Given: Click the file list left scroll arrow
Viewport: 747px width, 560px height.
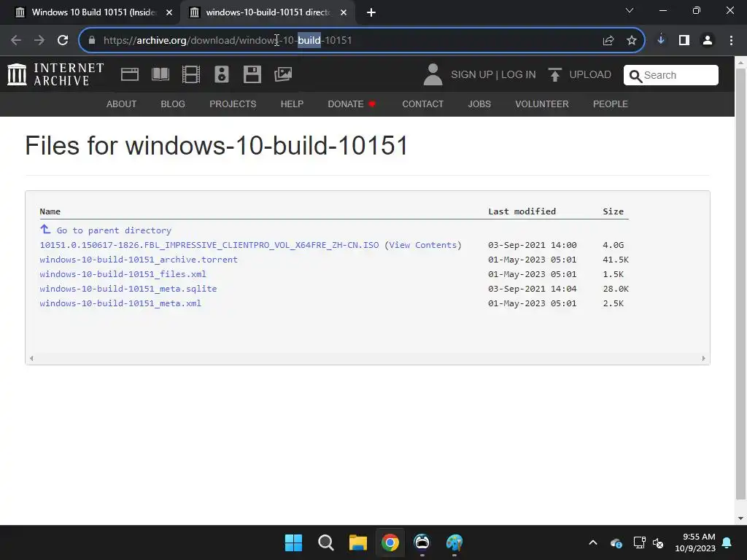Looking at the screenshot, I should [31, 359].
